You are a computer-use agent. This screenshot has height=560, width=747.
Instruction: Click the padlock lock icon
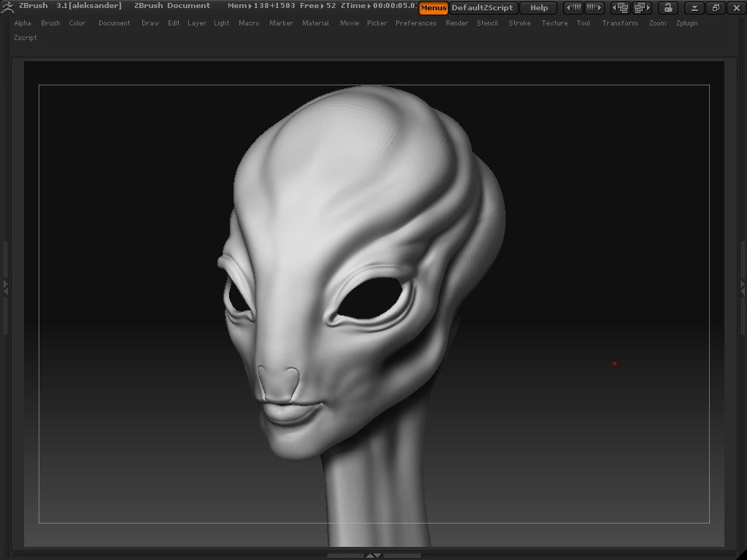[668, 7]
